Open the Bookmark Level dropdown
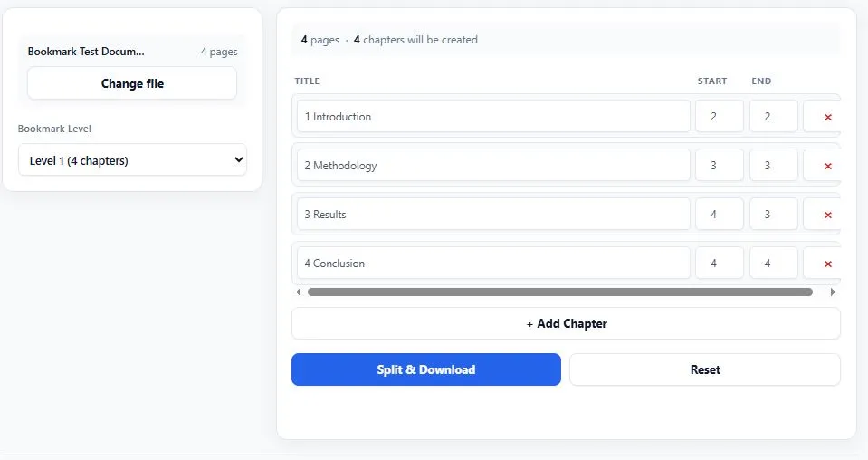The image size is (868, 460). pyautogui.click(x=132, y=160)
